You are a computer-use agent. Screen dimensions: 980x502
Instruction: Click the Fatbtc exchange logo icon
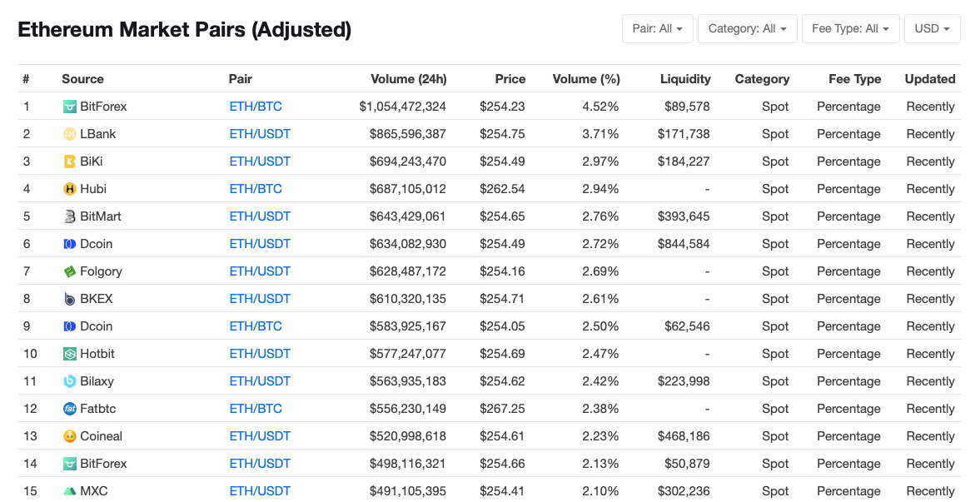pos(70,409)
